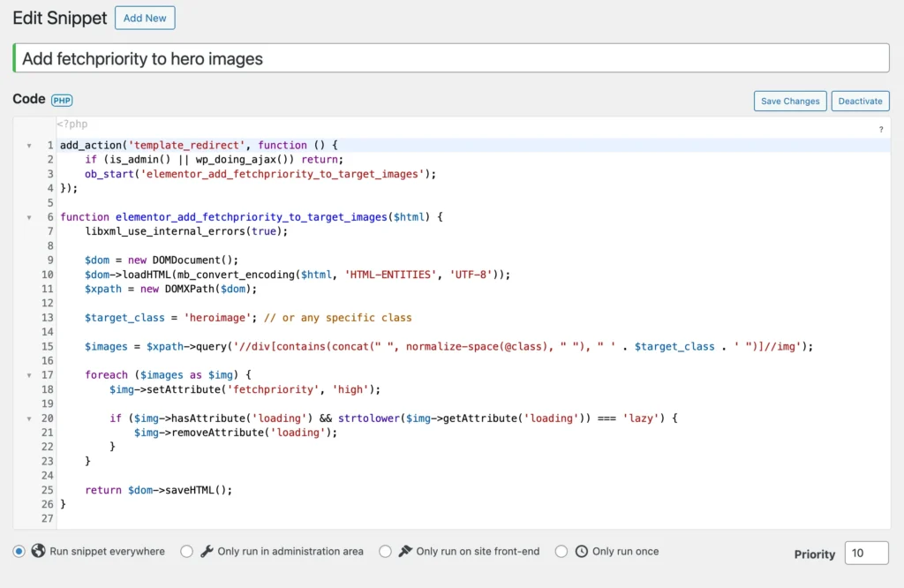904x588 pixels.
Task: Click the PHP badge next to Code label
Action: pyautogui.click(x=62, y=100)
